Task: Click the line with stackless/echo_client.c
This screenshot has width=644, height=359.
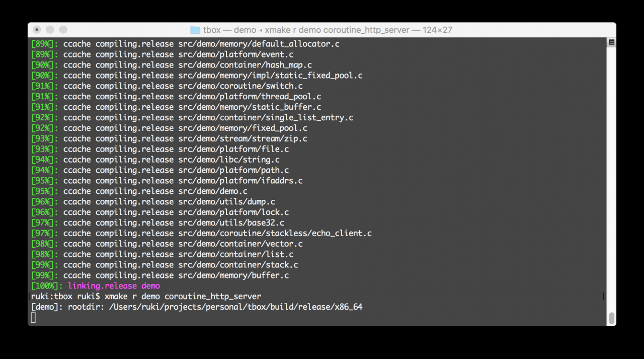Action: coord(201,233)
